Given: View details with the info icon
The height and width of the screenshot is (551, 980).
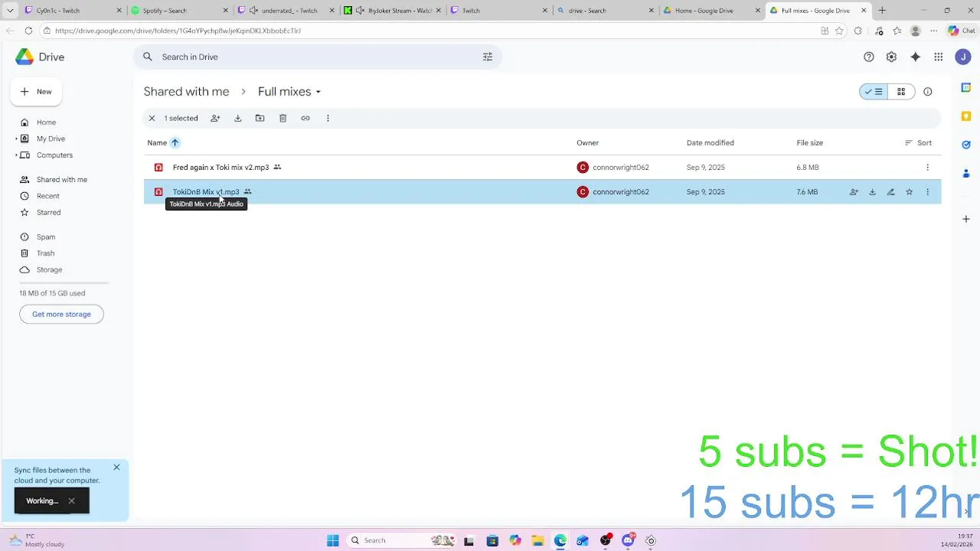Looking at the screenshot, I should click(x=928, y=92).
